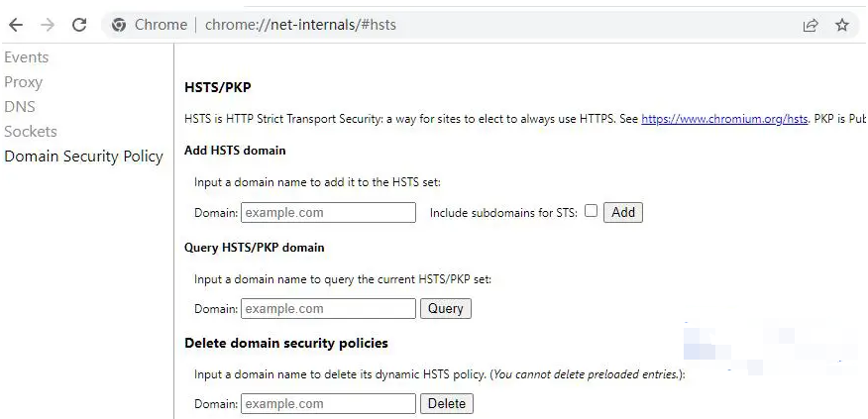Screen dimensions: 868x419
Task: Click the Query button
Action: [x=446, y=308]
